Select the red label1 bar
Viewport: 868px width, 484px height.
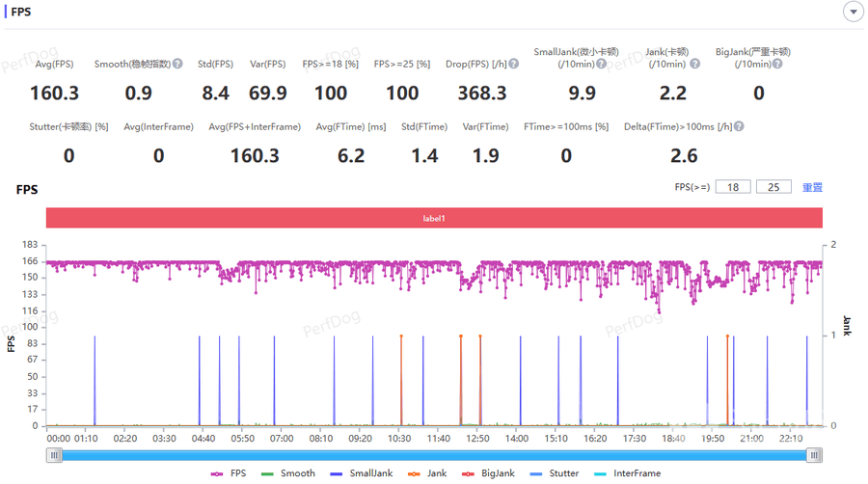[434, 219]
